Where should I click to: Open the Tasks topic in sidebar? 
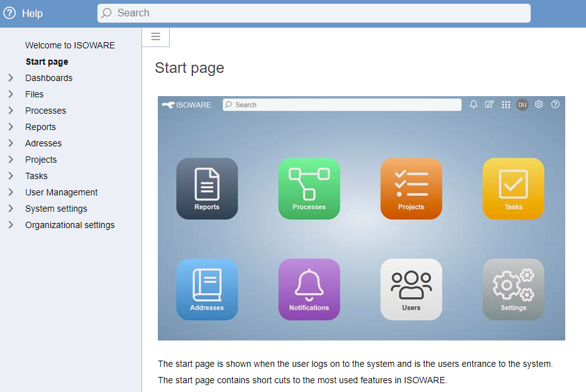36,176
